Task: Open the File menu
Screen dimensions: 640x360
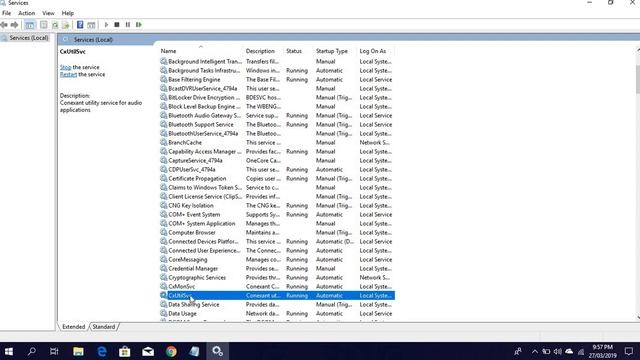Action: (7, 13)
